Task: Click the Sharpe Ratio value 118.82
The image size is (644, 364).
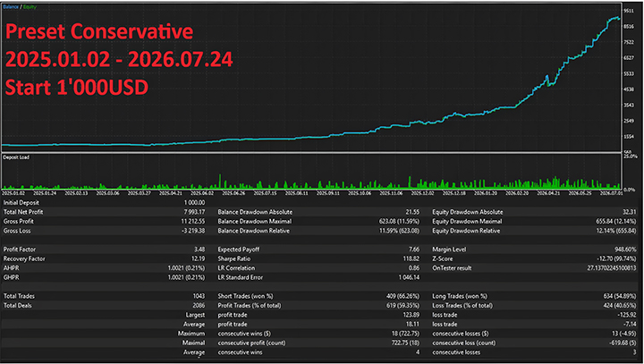Action: [x=411, y=258]
